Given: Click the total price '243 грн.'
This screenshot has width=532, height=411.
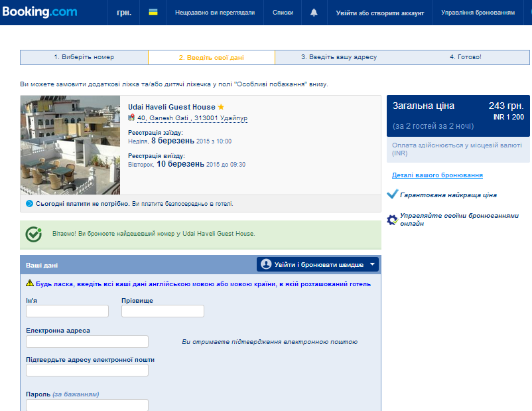Looking at the screenshot, I should click(x=506, y=106).
